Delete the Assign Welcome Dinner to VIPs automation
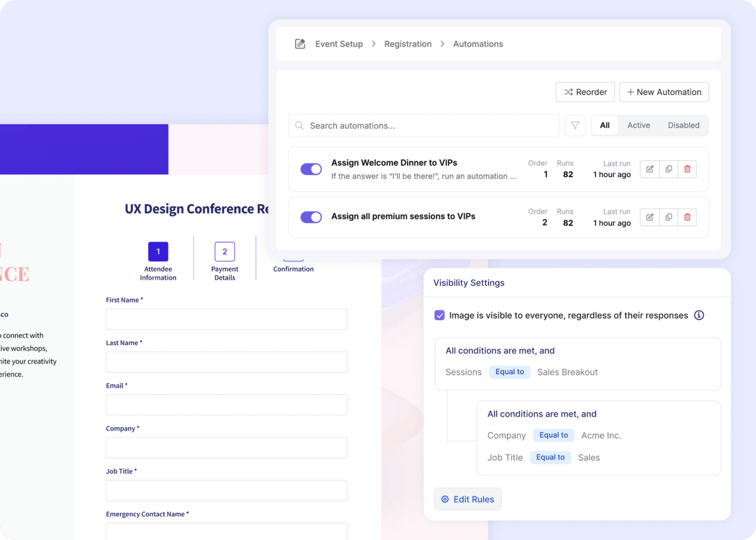The image size is (756, 540). pyautogui.click(x=687, y=169)
